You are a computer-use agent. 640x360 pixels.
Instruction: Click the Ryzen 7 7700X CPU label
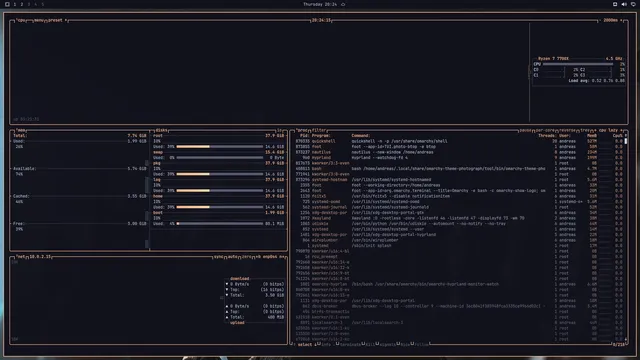553,59
